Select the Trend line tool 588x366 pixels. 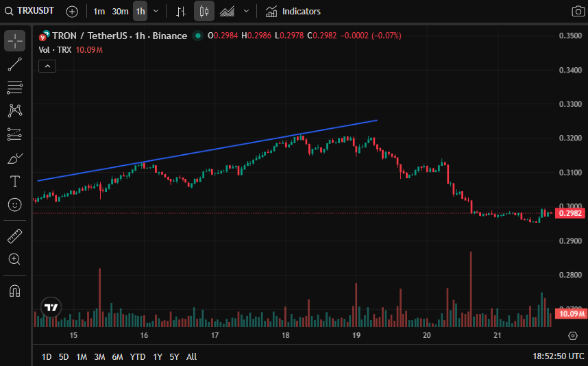point(14,64)
